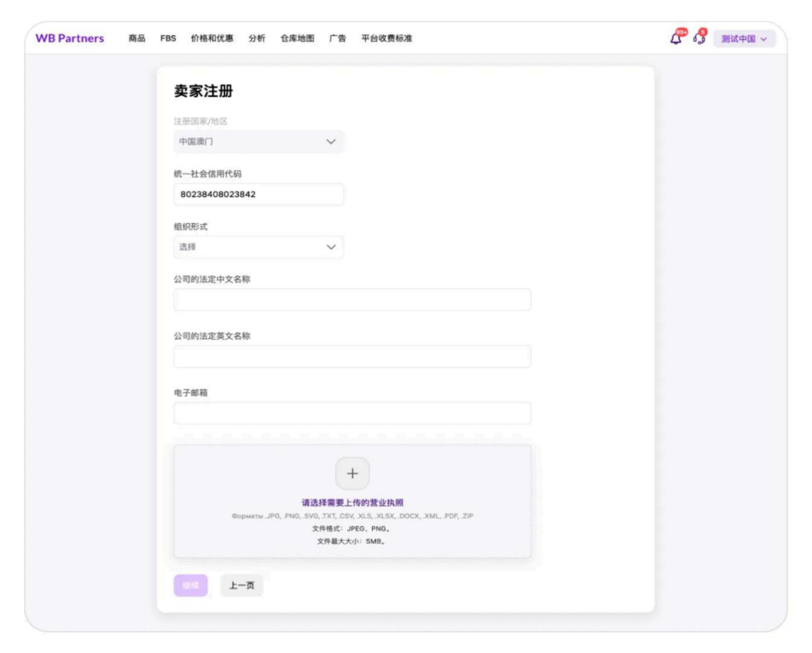This screenshot has width=812, height=653.
Task: Click the 文件格式: JPEG、PNG text
Action: tap(351, 529)
